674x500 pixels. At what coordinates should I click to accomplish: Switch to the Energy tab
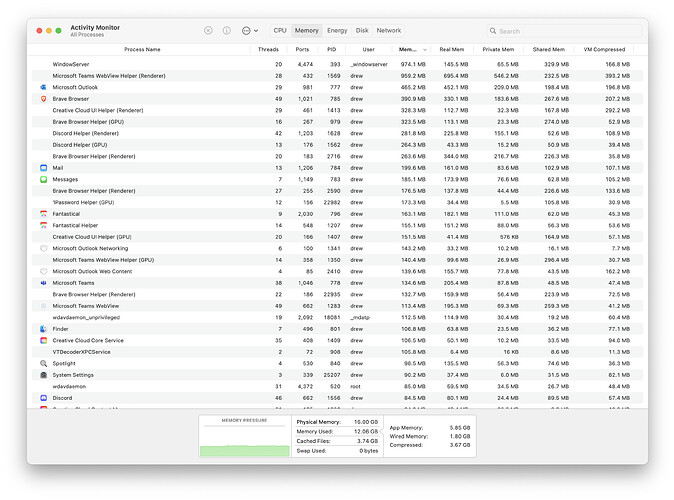337,31
